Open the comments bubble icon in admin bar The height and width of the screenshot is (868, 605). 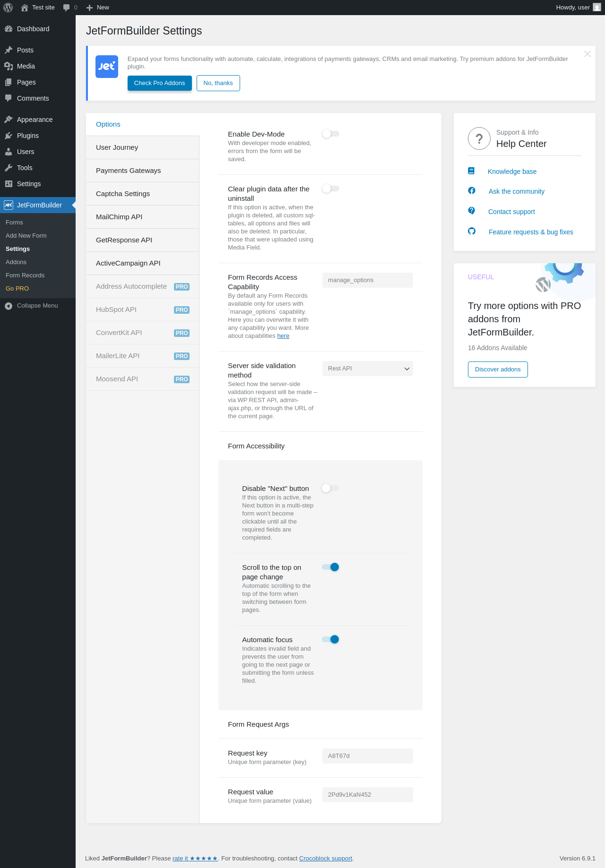67,8
